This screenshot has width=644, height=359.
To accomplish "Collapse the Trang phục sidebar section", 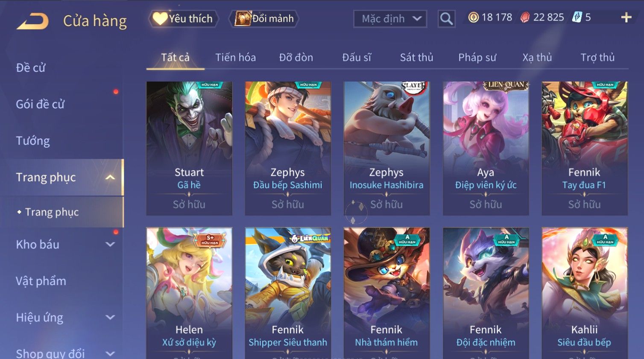I will tap(110, 177).
